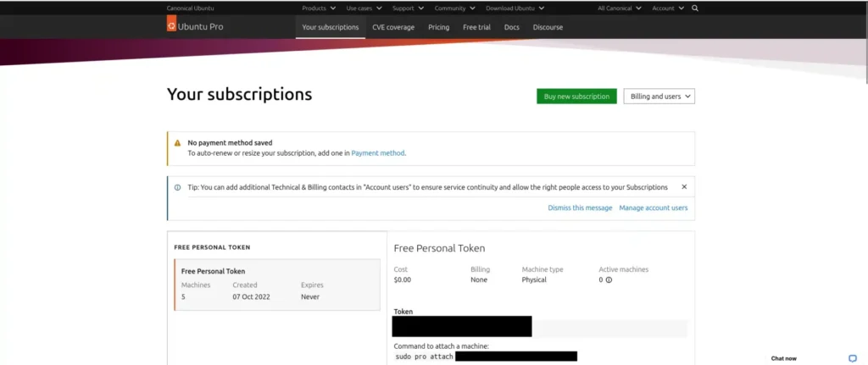Screen dimensions: 868x365
Task: Open the Pricing tab
Action: [x=438, y=27]
